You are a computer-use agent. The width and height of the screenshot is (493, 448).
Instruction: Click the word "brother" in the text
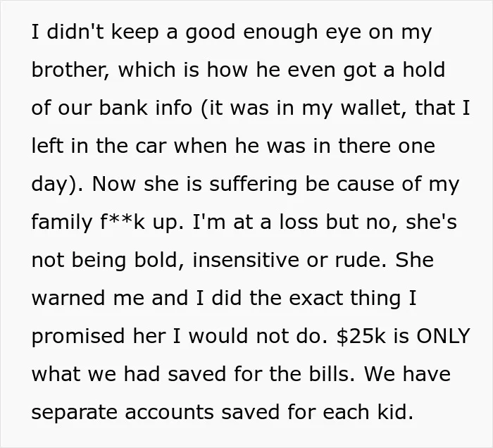pyautogui.click(x=70, y=70)
